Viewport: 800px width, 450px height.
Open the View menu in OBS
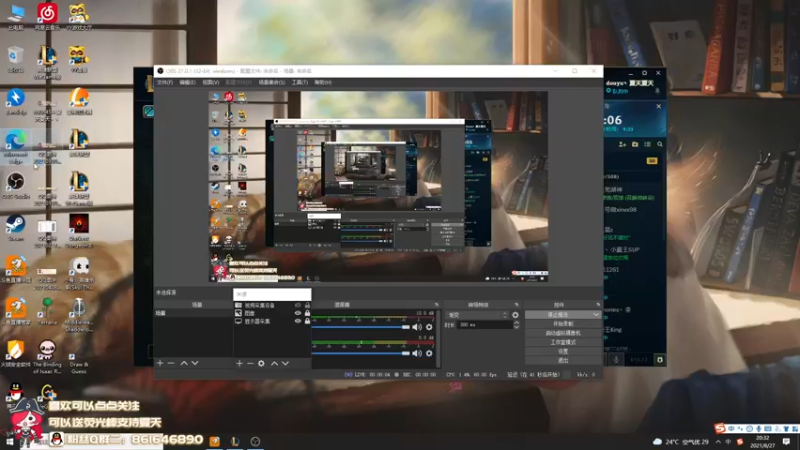211,83
